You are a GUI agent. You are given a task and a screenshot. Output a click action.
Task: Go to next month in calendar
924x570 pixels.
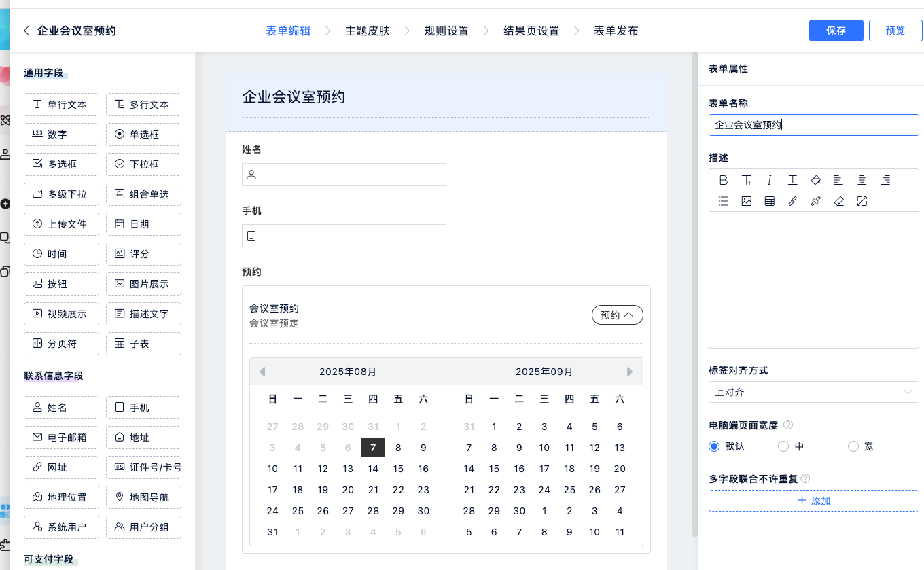tap(630, 372)
